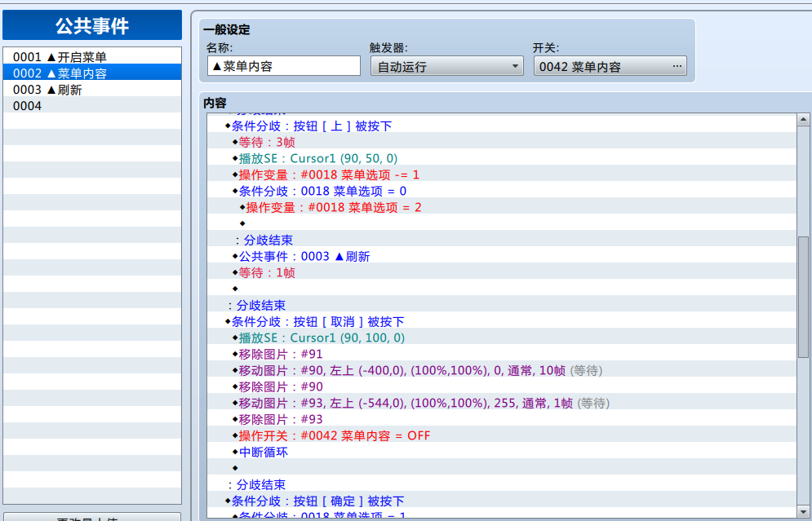Select 播放SE：Cursor1 (90, 50, 0) line
Screen dimensions: 812x521
click(x=501, y=158)
